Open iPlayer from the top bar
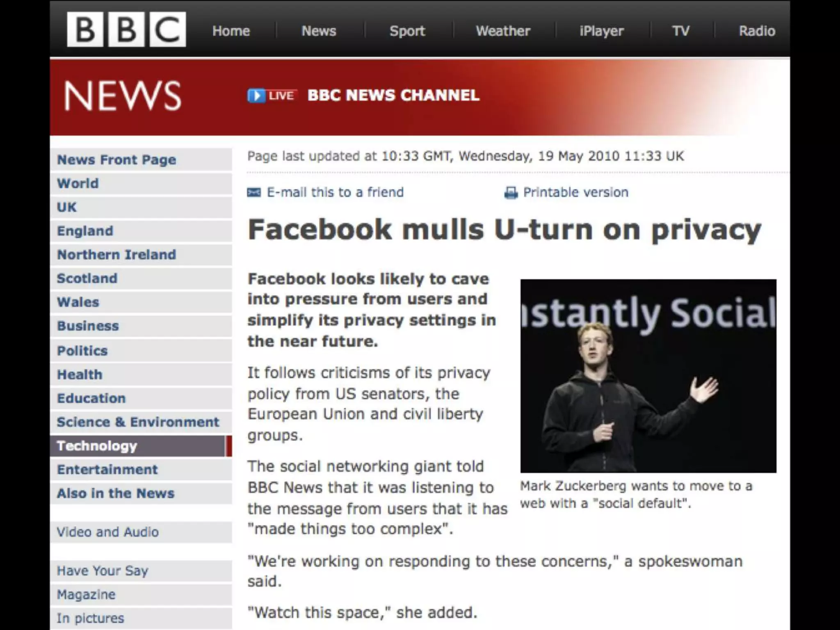Screen dimensions: 840x630 click(601, 31)
